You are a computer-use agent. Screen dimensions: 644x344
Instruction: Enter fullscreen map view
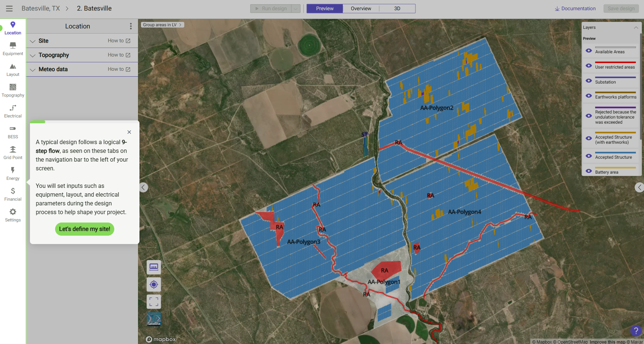pos(154,302)
